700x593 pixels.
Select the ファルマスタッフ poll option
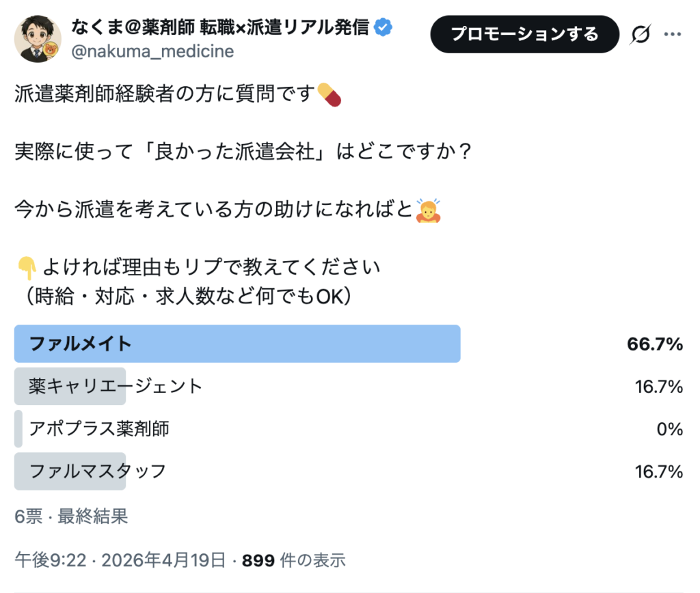(x=98, y=471)
